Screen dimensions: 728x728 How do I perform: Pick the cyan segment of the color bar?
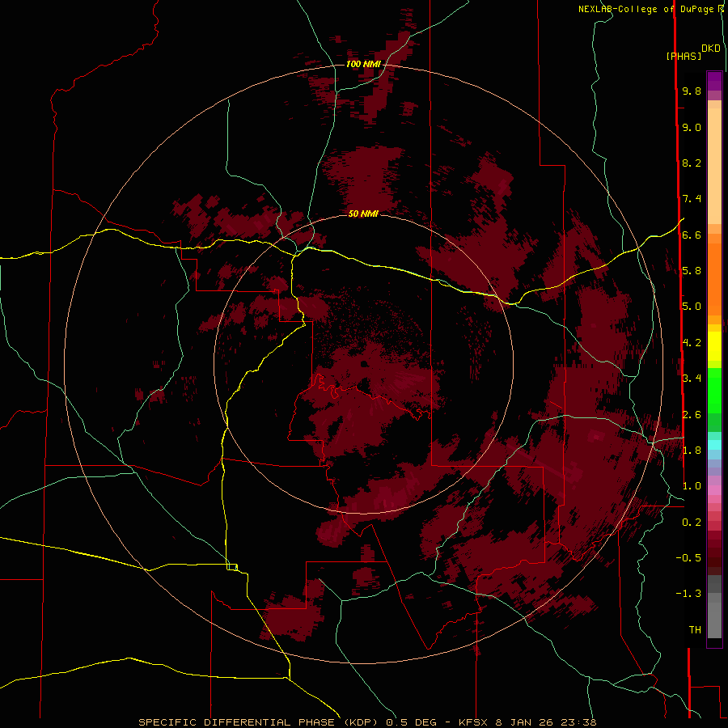point(714,444)
